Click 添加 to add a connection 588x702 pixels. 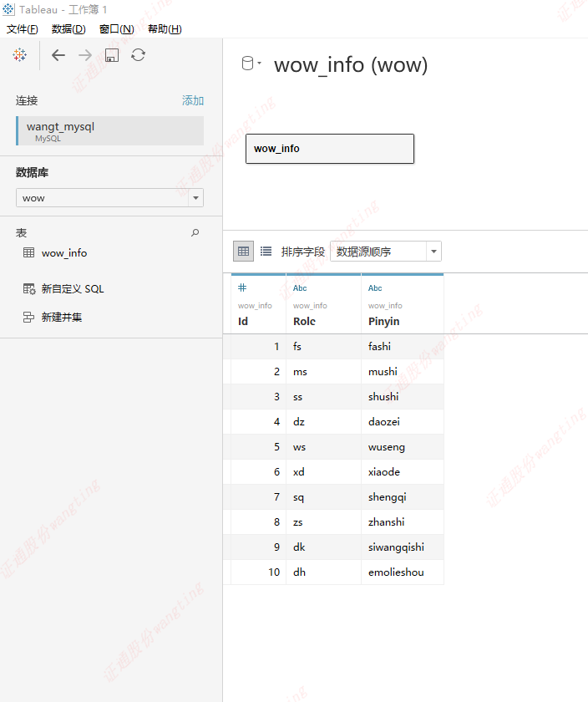[193, 100]
